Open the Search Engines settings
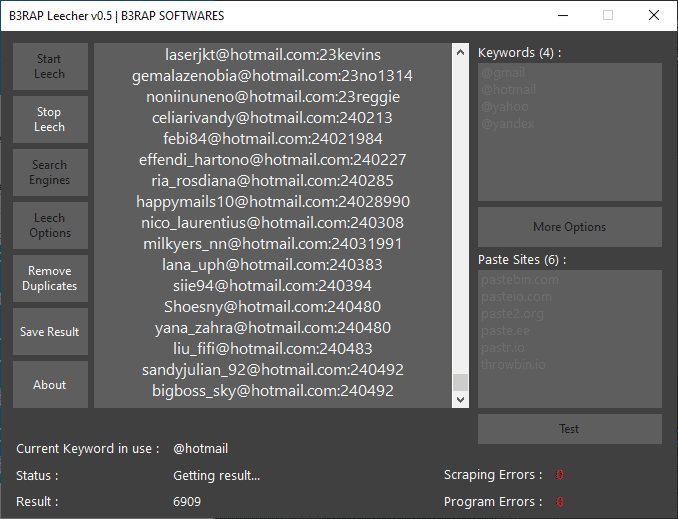 click(x=50, y=173)
